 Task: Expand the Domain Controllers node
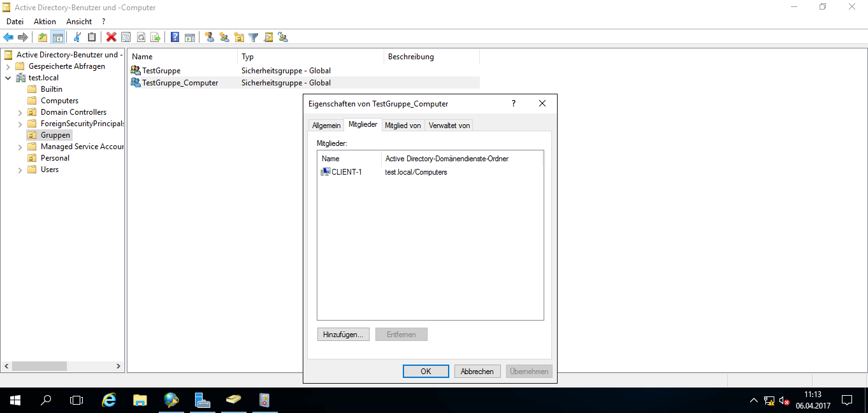20,112
